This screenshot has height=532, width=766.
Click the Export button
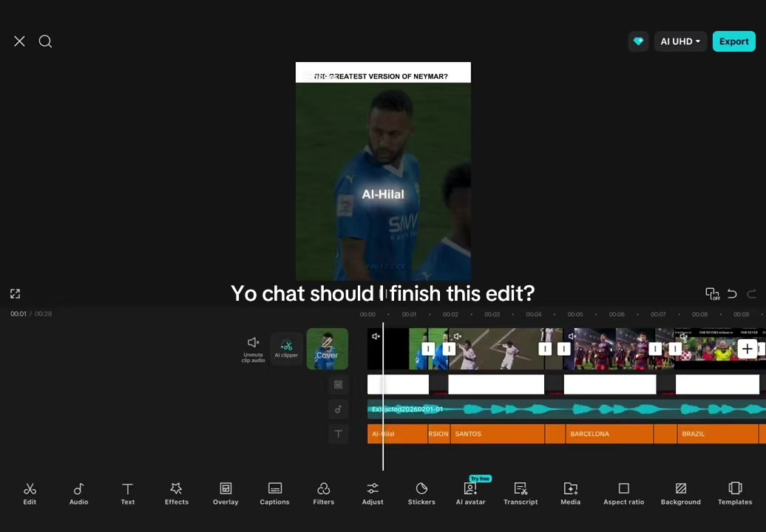(733, 41)
